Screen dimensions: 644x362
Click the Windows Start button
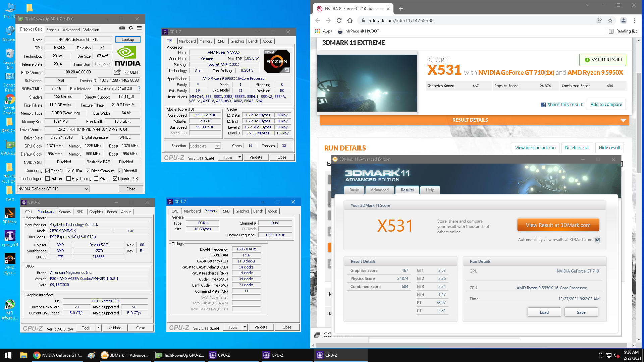coord(8,355)
